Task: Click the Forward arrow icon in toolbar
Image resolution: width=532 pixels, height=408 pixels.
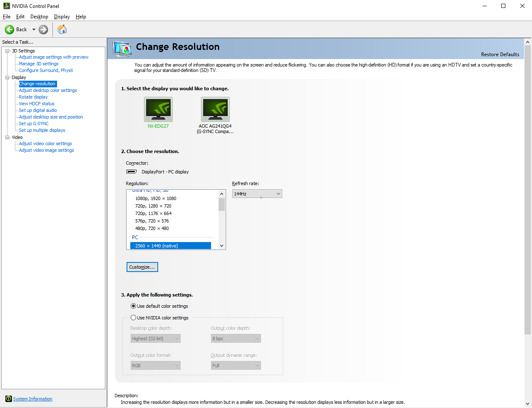Action: [x=43, y=30]
